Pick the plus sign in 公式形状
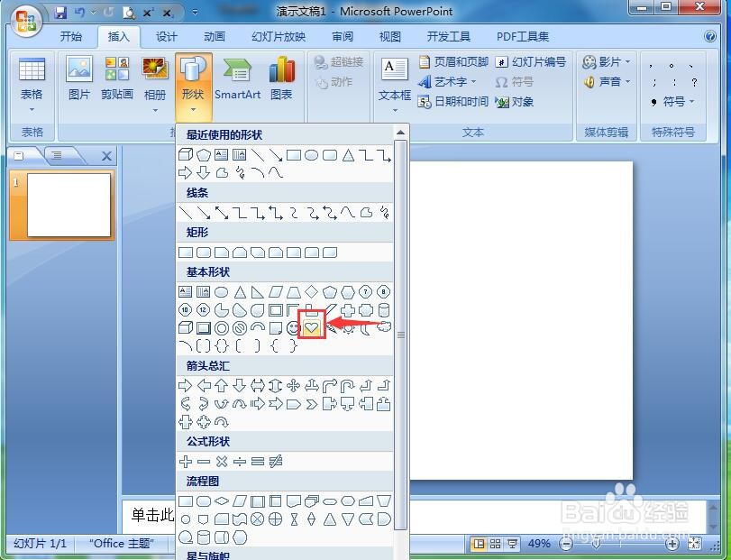The image size is (731, 560). click(186, 462)
